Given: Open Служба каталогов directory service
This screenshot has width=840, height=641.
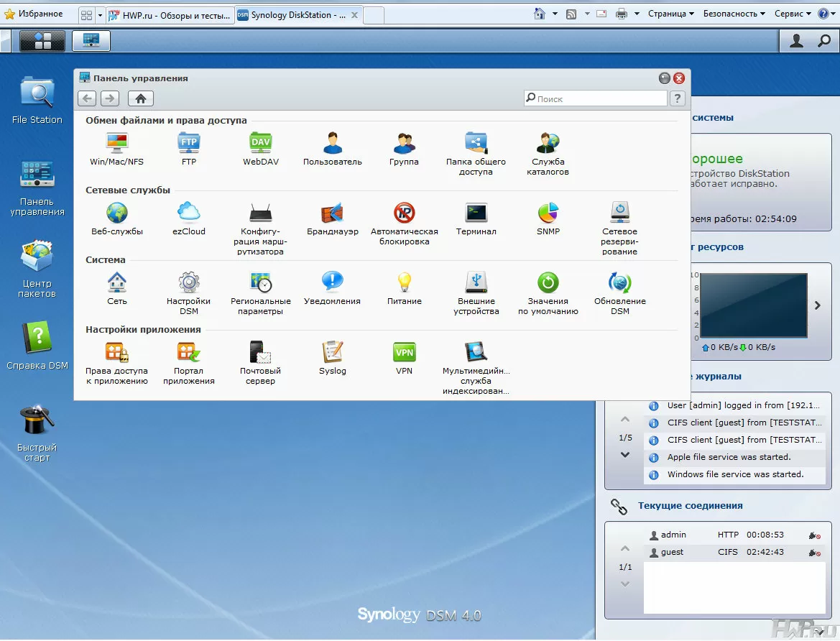Looking at the screenshot, I should point(548,153).
